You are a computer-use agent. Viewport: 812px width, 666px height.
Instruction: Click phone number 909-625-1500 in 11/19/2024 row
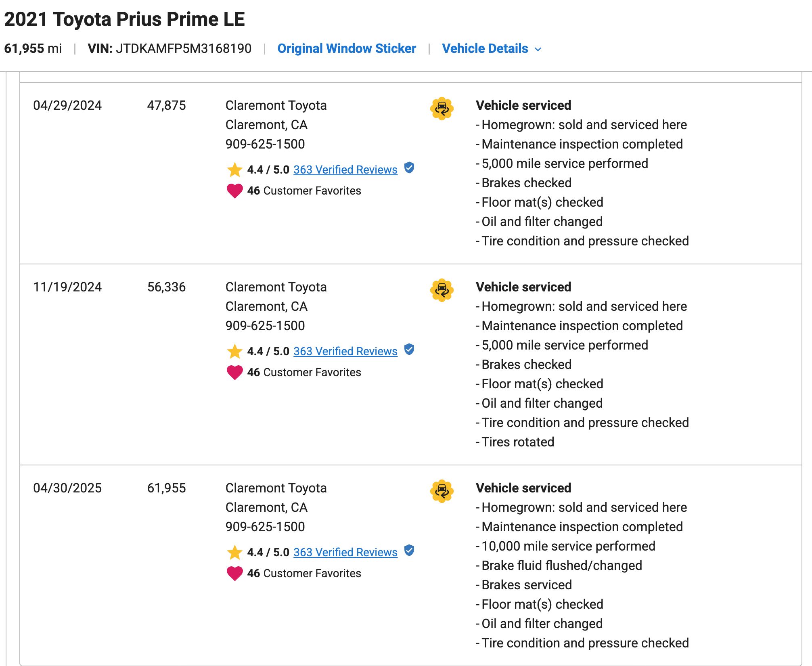(265, 326)
